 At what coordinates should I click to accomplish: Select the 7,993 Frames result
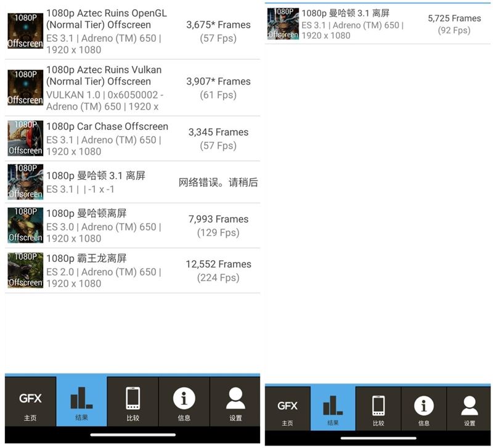click(x=218, y=219)
